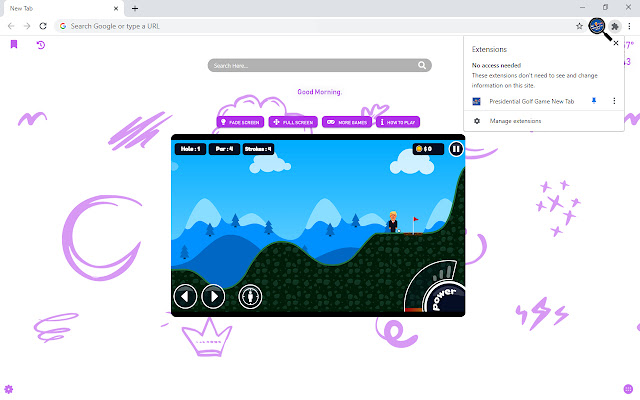Focus the browser address bar

click(x=320, y=26)
